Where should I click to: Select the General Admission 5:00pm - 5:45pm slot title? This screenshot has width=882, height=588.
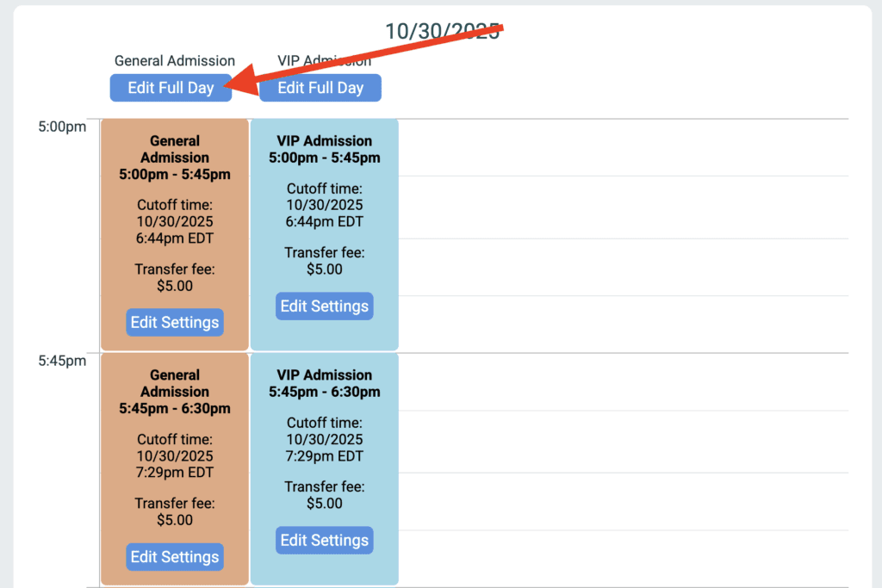pyautogui.click(x=175, y=158)
